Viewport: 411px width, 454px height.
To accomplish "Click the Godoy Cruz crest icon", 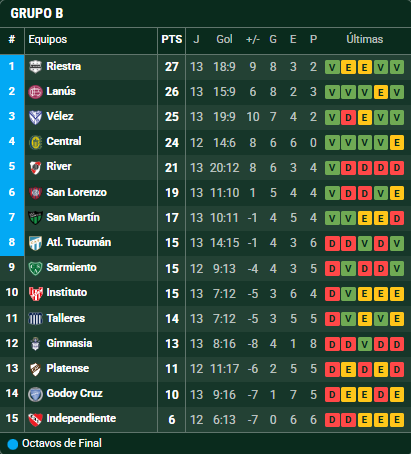I will (x=35, y=394).
